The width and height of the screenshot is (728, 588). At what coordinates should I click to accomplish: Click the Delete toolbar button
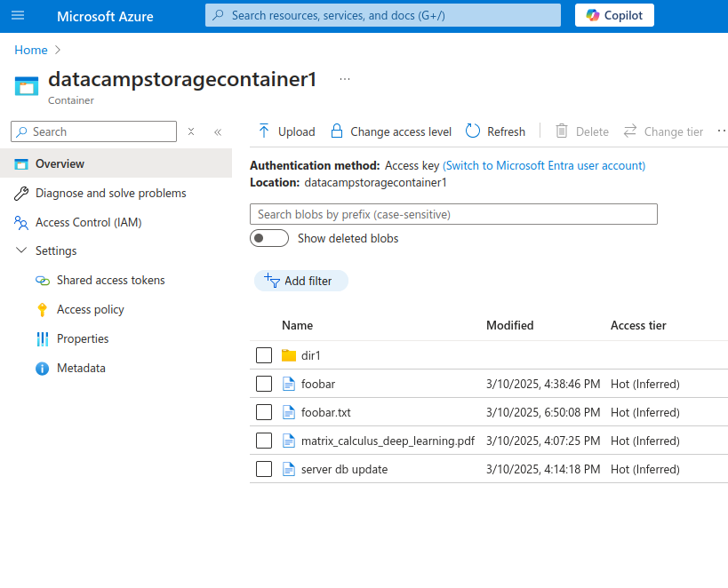(582, 131)
